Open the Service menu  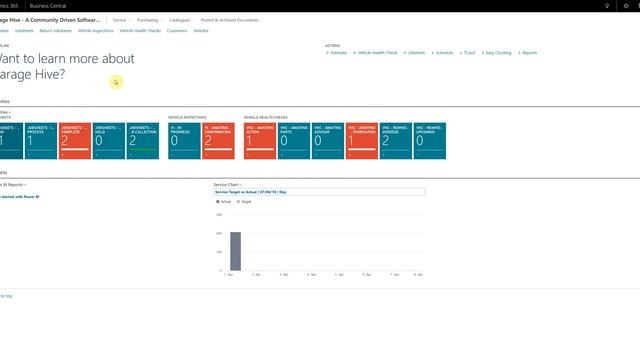[x=120, y=20]
